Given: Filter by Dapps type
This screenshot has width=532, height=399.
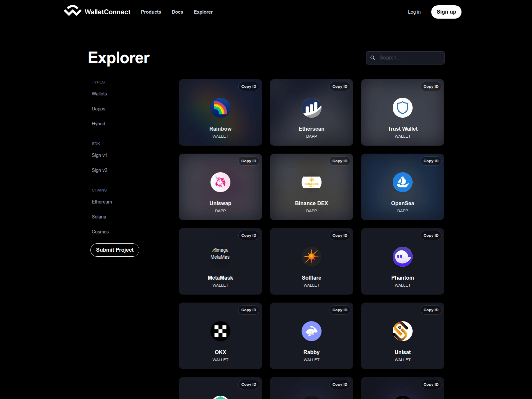Looking at the screenshot, I should click(98, 109).
